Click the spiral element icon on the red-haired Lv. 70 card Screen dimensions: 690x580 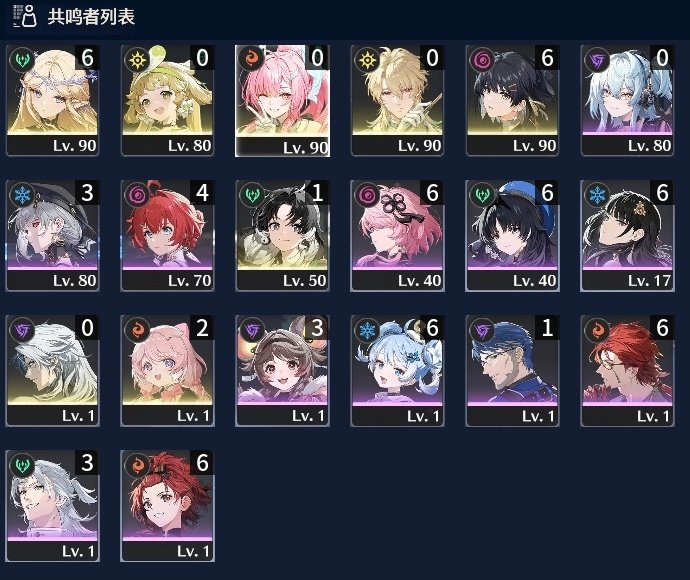(x=137, y=195)
